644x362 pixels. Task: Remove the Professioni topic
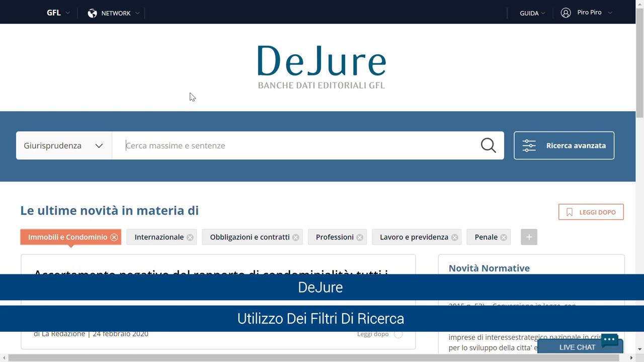359,237
